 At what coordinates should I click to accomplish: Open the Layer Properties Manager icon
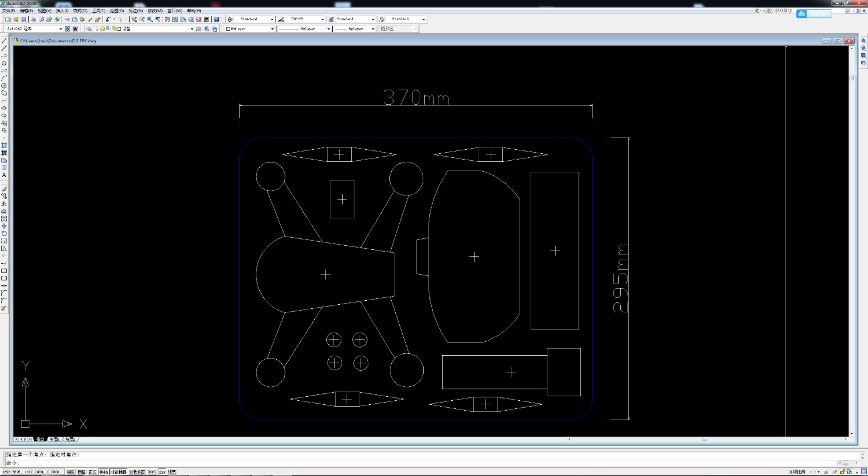89,29
